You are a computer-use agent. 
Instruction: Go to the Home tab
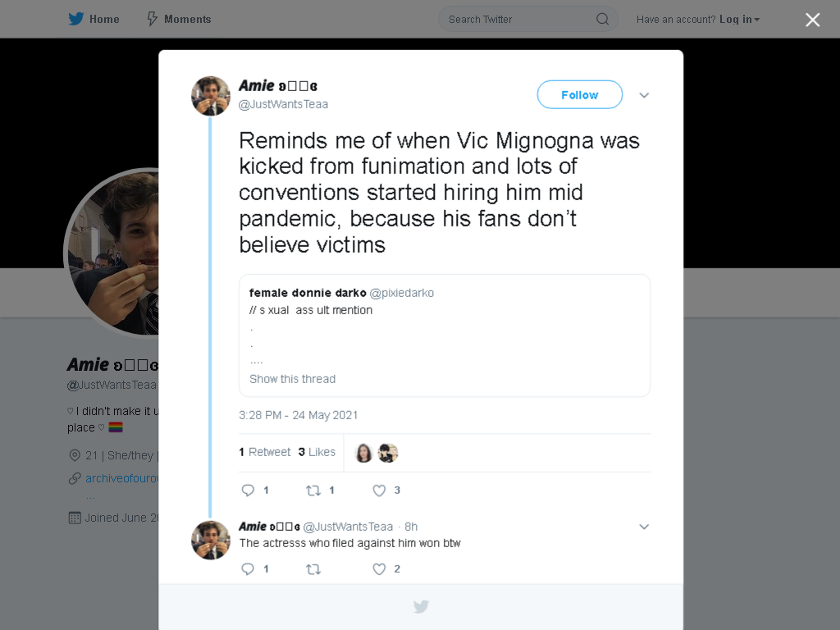pos(94,20)
